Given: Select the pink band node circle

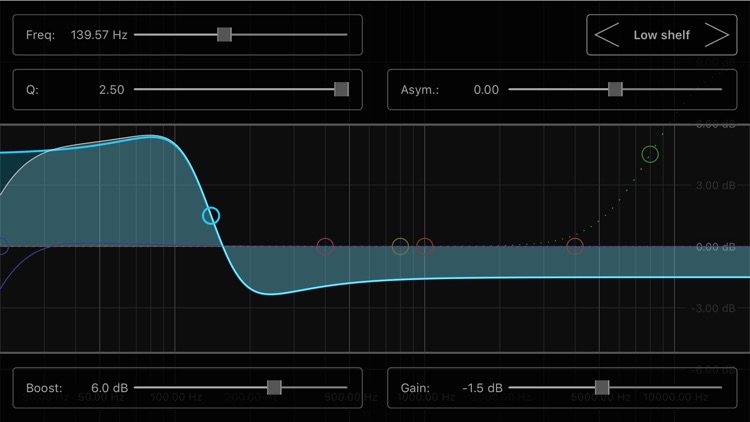Looking at the screenshot, I should [325, 246].
